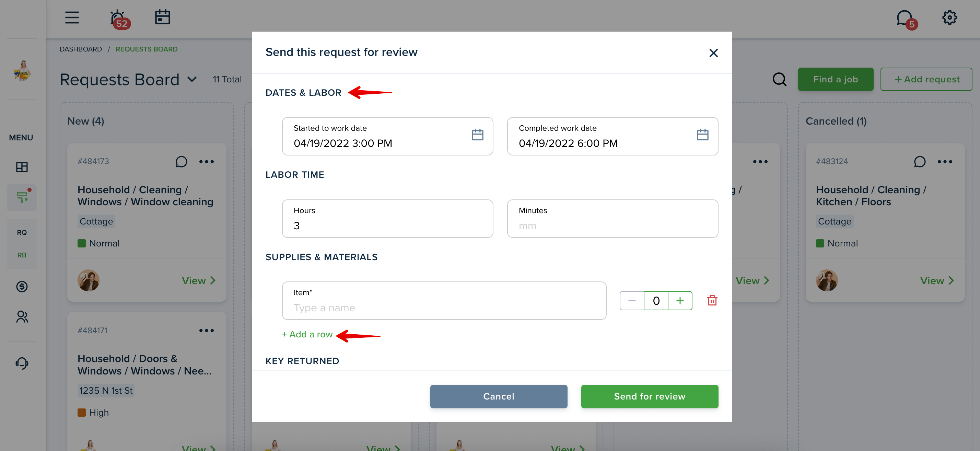The width and height of the screenshot is (980, 451).
Task: Click 1235 N 1st St address tag
Action: pos(106,391)
